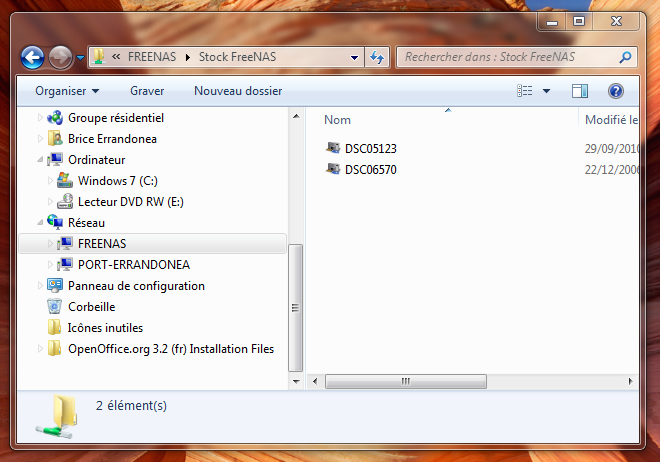Select the DSC06570 file icon
The image size is (660, 462).
click(333, 169)
